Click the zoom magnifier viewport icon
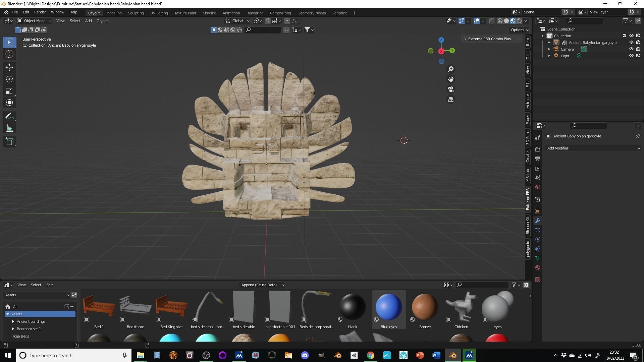 (x=451, y=69)
